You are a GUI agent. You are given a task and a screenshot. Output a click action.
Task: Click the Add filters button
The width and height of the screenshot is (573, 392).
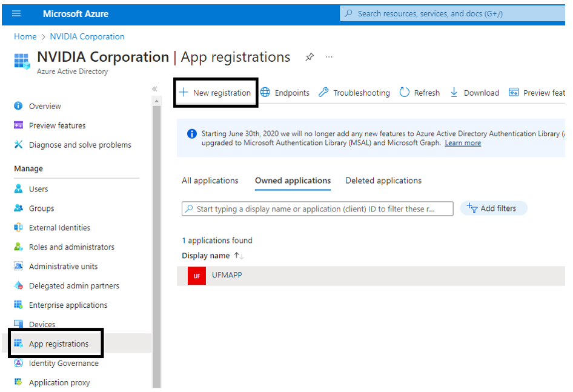[x=494, y=208]
